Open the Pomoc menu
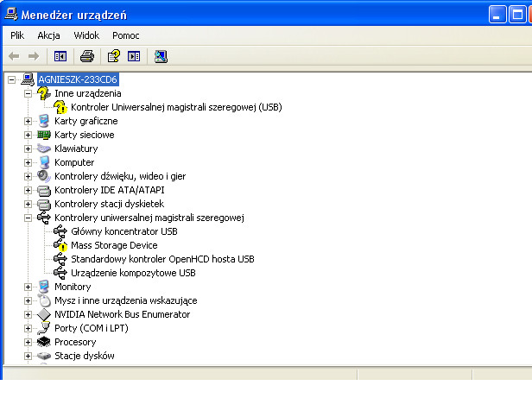This screenshot has height=398, width=532. pyautogui.click(x=126, y=35)
